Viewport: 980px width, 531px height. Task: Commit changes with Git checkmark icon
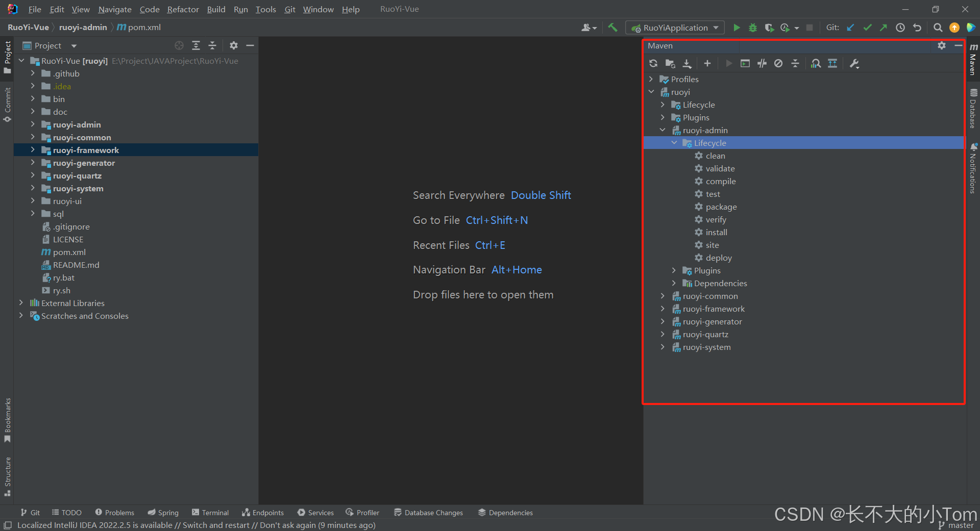pyautogui.click(x=867, y=28)
